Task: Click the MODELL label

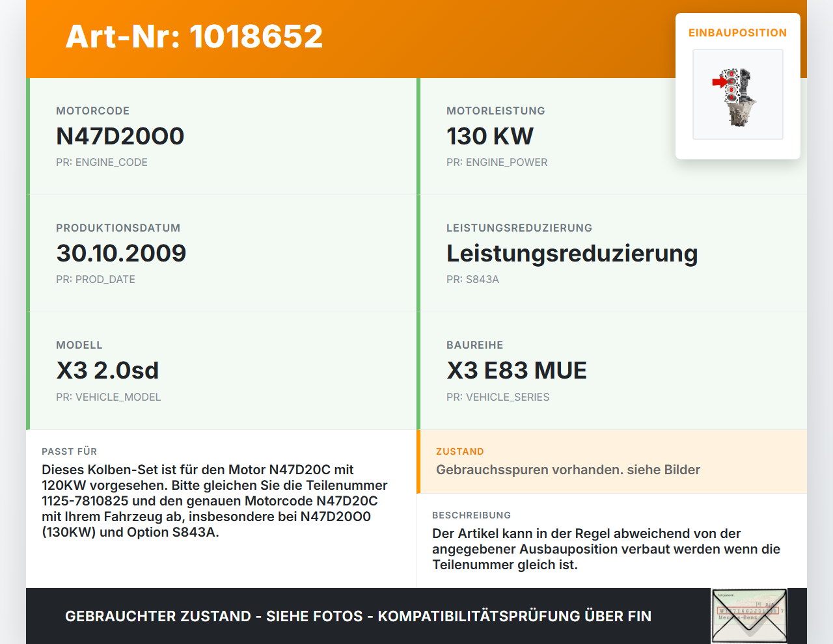Action: [x=79, y=345]
